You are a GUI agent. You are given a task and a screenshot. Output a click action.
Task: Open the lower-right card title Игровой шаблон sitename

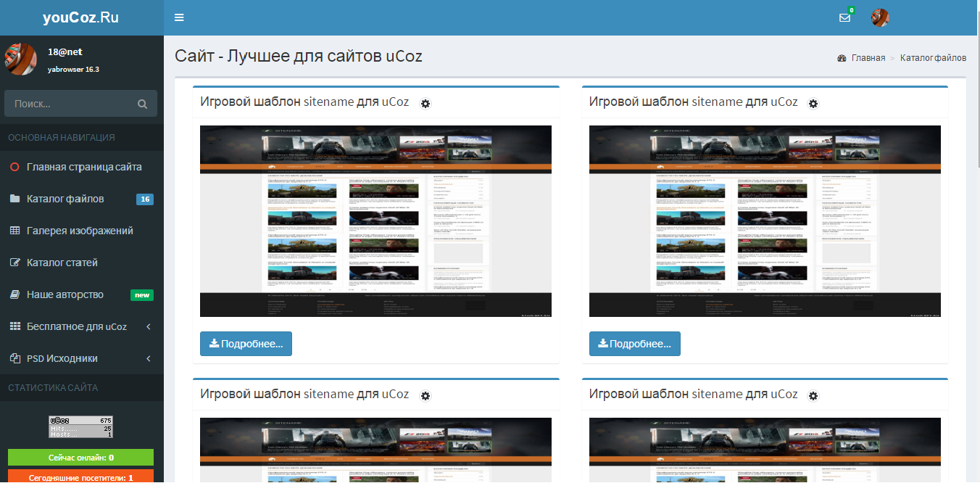pos(693,395)
